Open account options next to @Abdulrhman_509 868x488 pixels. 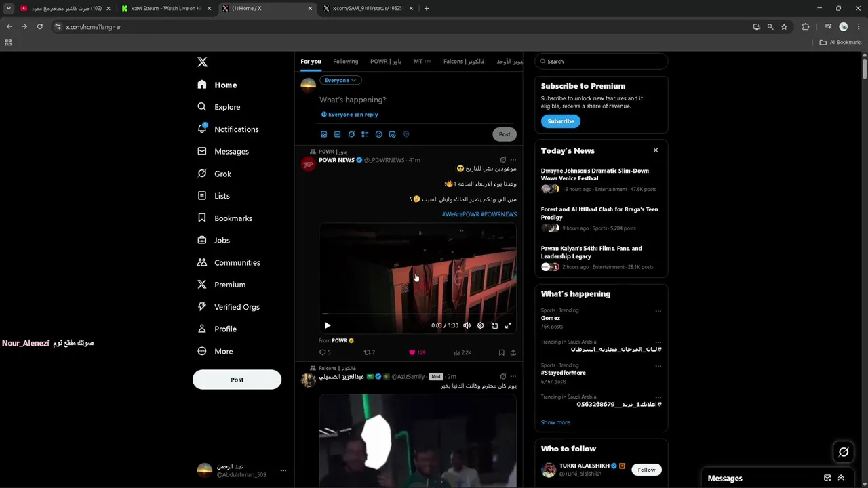pyautogui.click(x=283, y=470)
